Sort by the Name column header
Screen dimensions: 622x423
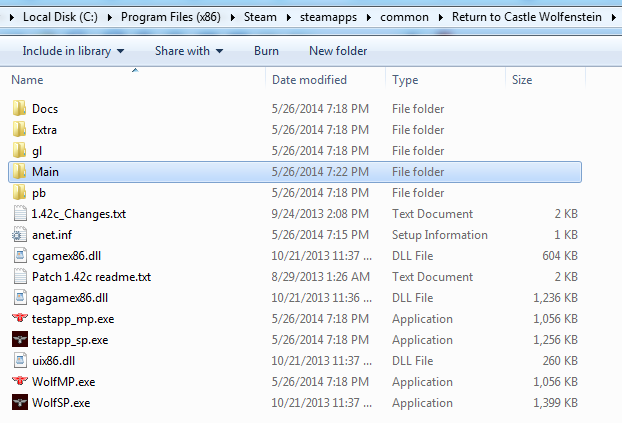(x=27, y=80)
